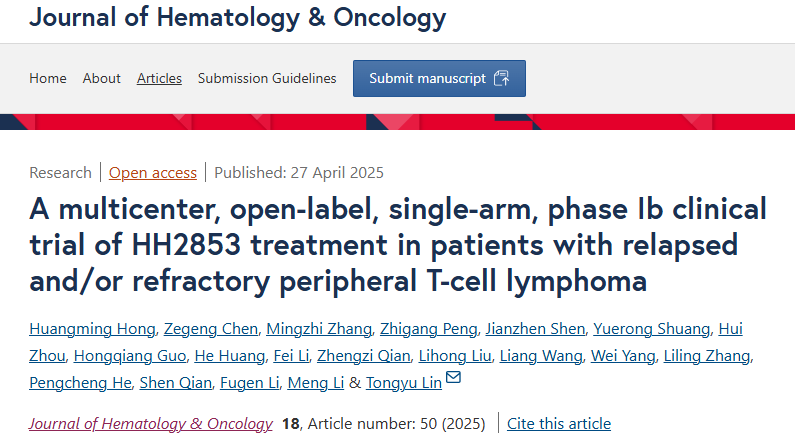Click the Submit manuscript button
Viewport: 795px width, 435px height.
click(x=439, y=79)
